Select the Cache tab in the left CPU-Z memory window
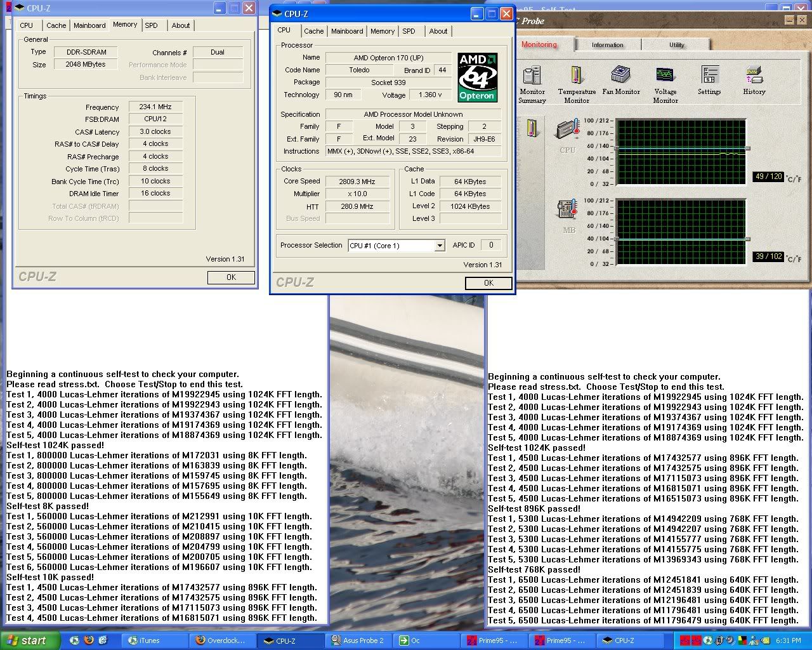 (56, 25)
